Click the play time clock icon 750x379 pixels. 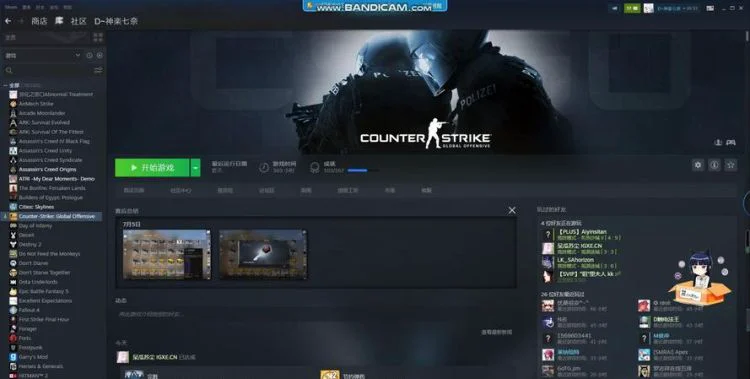(264, 167)
